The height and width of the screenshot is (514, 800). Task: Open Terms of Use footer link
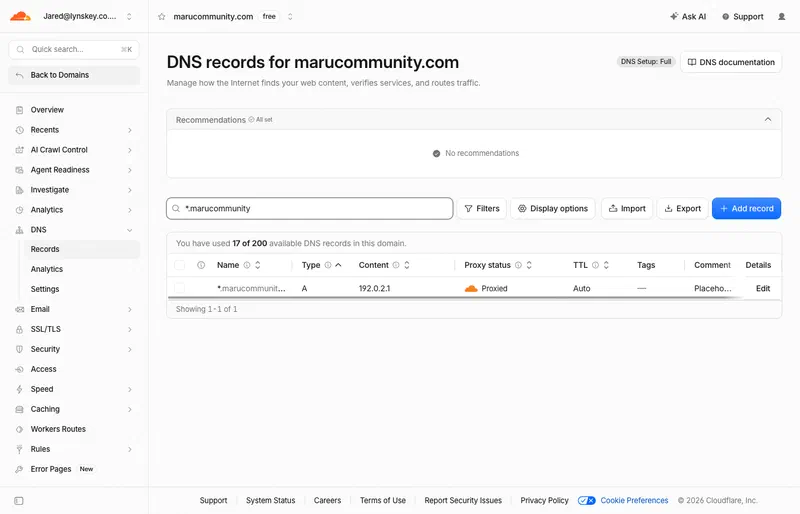(x=383, y=501)
